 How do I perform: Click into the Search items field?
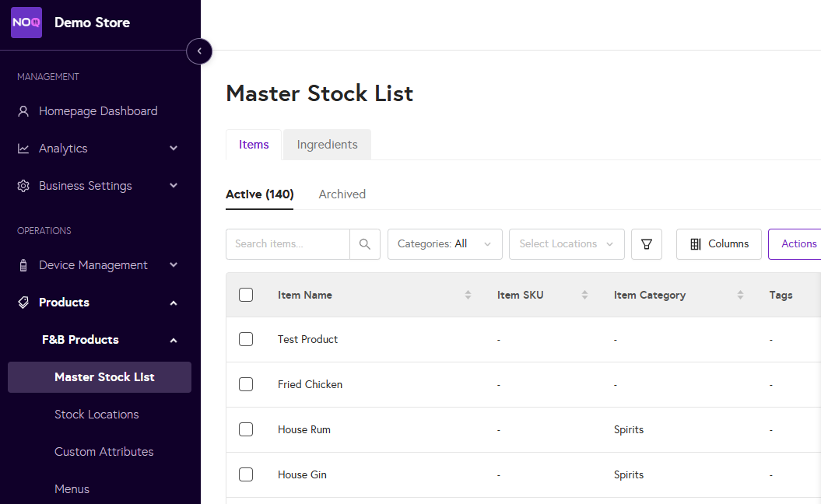pyautogui.click(x=288, y=244)
